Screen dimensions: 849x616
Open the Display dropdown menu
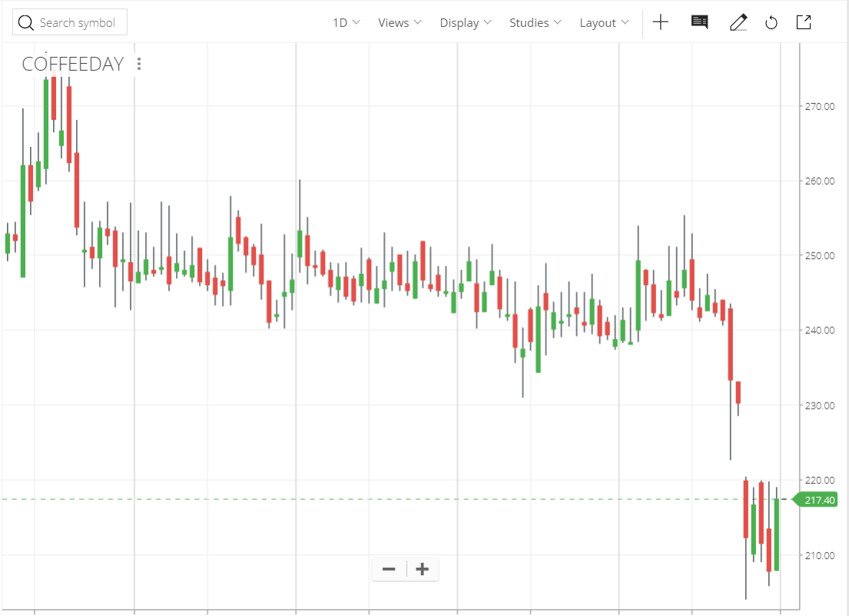465,23
